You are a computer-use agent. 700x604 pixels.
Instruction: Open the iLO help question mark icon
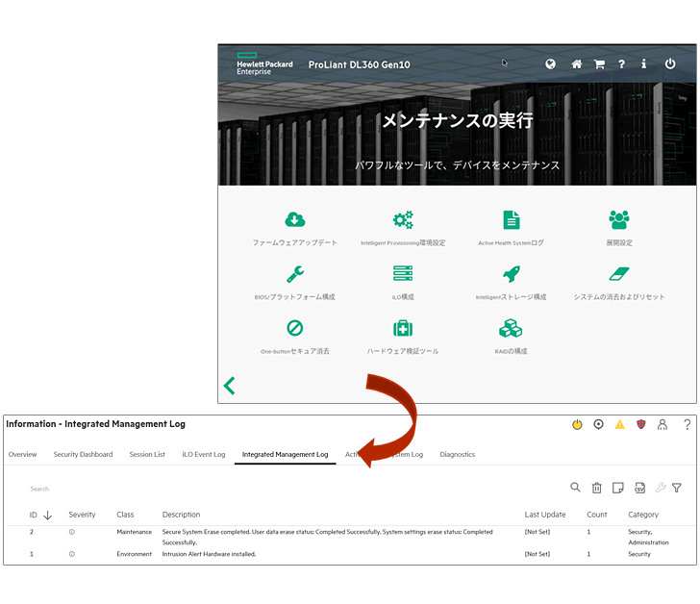(x=687, y=424)
